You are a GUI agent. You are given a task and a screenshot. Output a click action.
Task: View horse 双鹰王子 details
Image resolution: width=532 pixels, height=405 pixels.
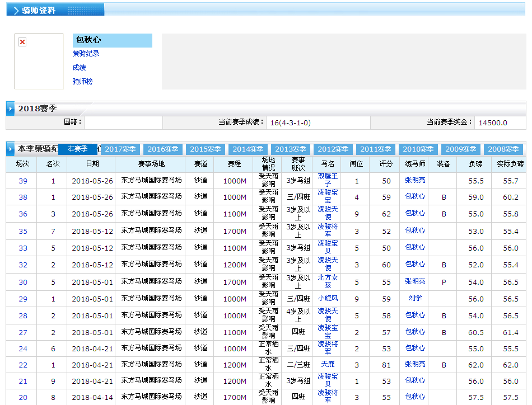coord(328,180)
